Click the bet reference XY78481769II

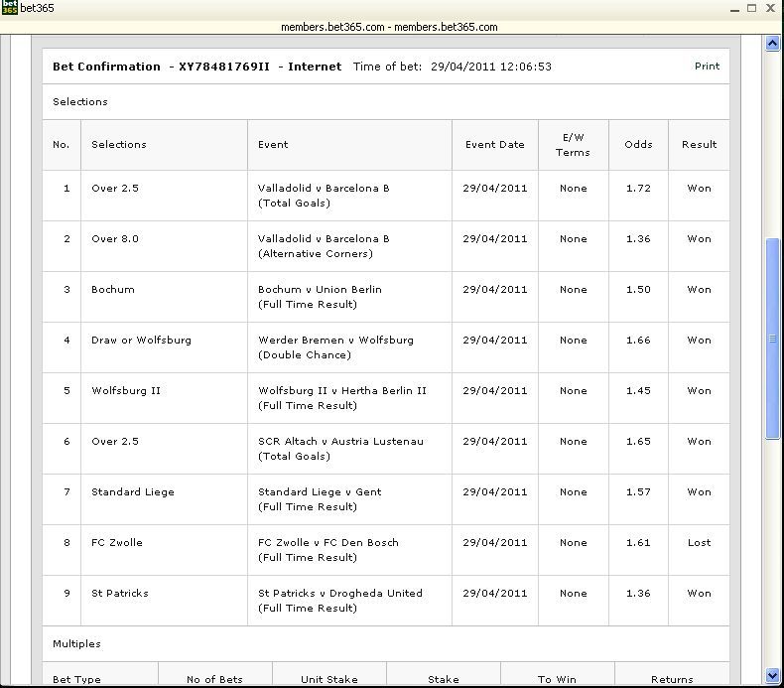click(224, 67)
